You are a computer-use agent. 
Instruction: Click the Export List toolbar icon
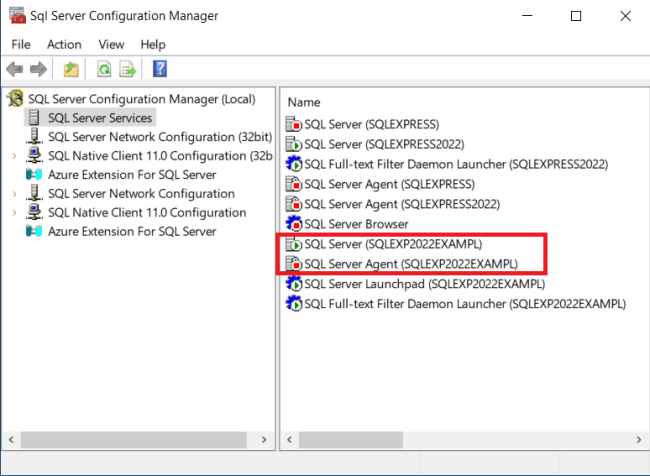click(128, 69)
